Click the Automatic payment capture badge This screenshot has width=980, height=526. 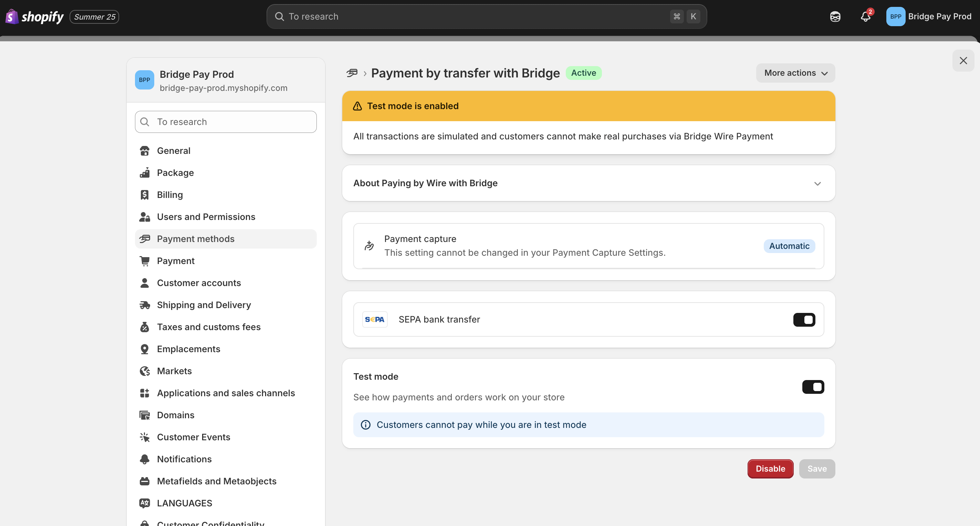789,246
